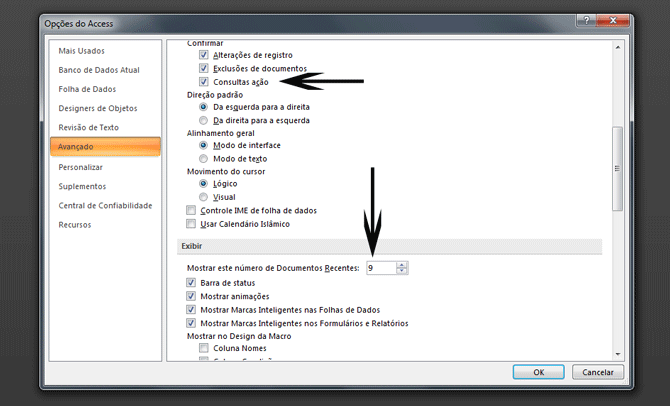This screenshot has height=406, width=670.
Task: Click the help question mark button
Action: [586, 20]
